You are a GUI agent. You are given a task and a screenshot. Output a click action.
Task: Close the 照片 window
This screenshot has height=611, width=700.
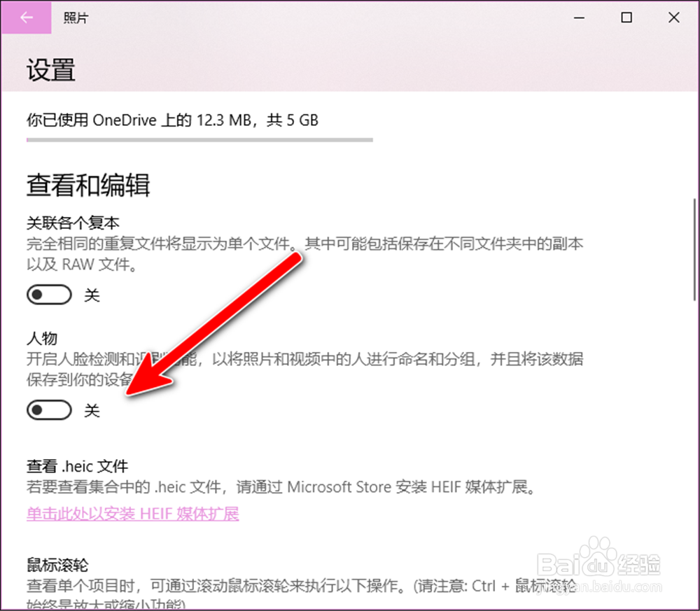(673, 18)
